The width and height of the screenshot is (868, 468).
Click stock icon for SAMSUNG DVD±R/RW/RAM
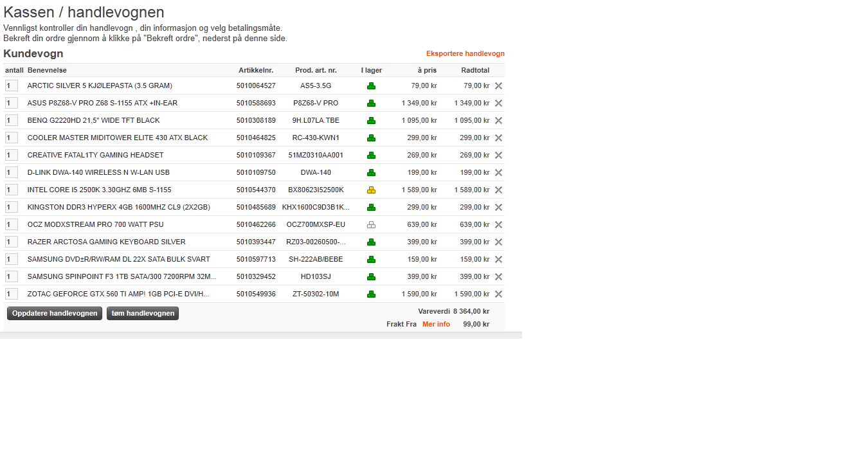pyautogui.click(x=371, y=259)
